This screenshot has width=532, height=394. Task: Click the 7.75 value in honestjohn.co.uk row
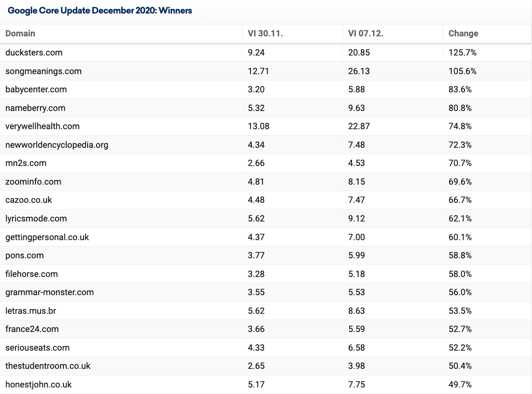click(x=357, y=385)
